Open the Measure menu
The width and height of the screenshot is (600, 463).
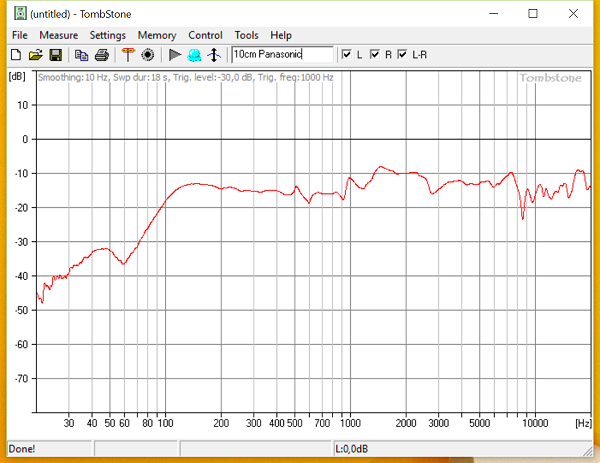59,35
